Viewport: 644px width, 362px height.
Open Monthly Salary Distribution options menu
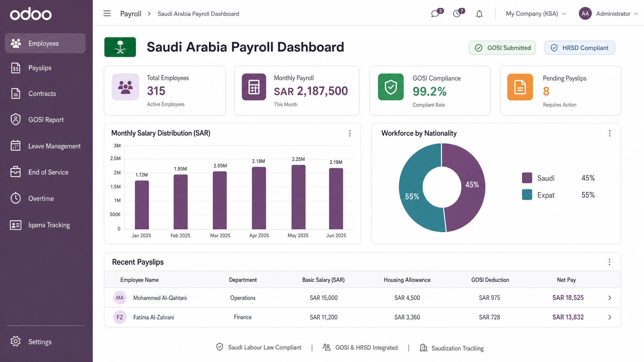(x=350, y=133)
